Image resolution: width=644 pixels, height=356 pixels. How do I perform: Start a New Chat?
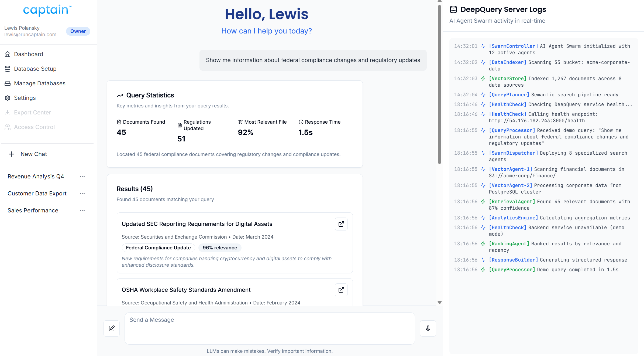[x=34, y=154]
